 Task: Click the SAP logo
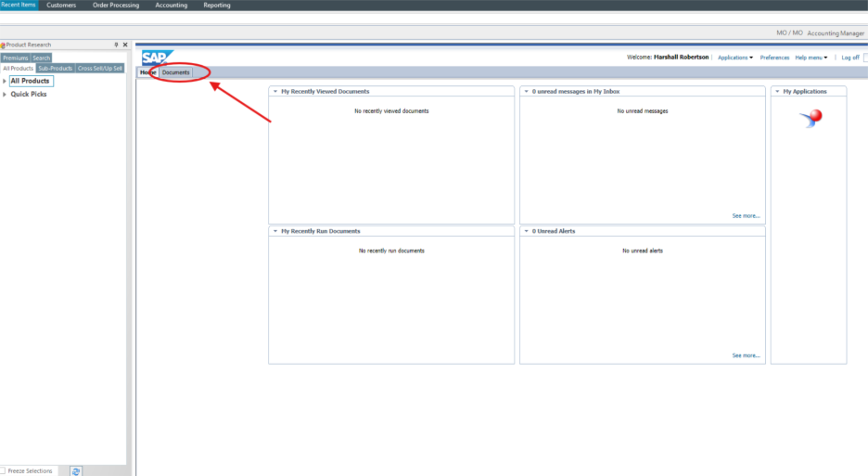pos(157,58)
